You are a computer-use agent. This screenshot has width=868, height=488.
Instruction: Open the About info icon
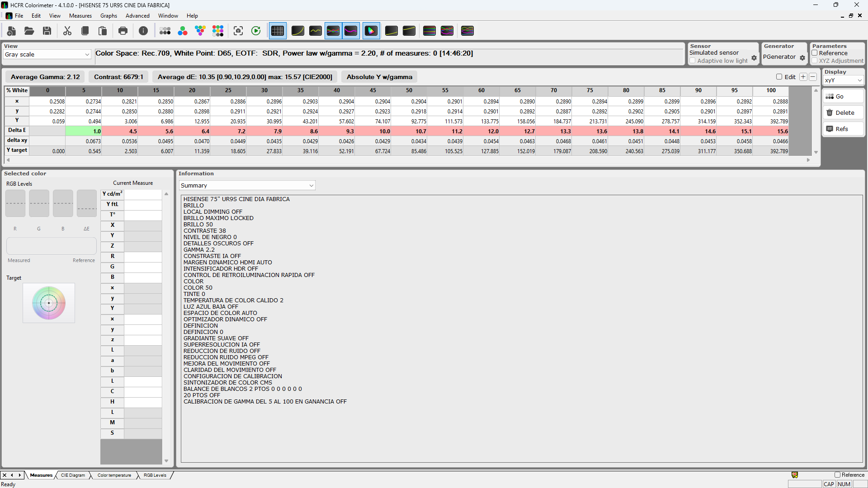tap(143, 31)
